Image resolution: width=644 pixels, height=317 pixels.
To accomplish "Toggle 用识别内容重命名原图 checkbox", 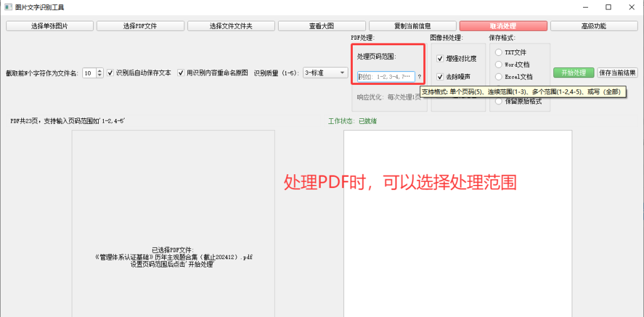I will 213,73.
